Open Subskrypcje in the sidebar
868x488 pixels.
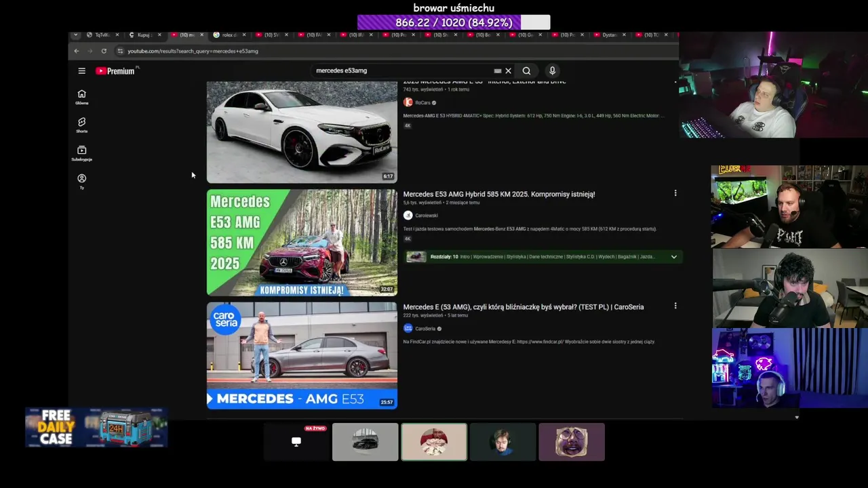(x=81, y=153)
